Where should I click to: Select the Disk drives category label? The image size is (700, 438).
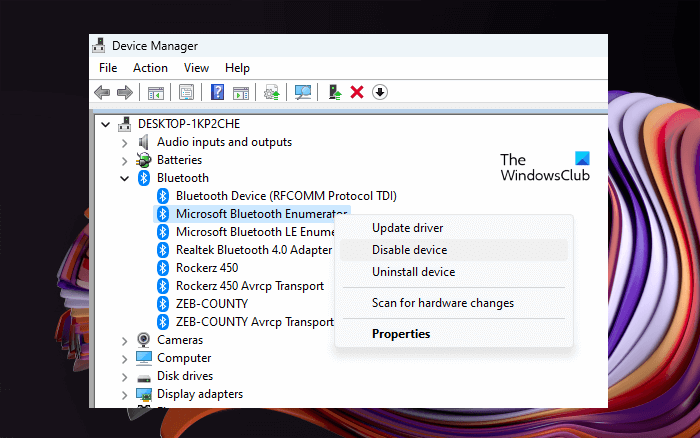185,376
